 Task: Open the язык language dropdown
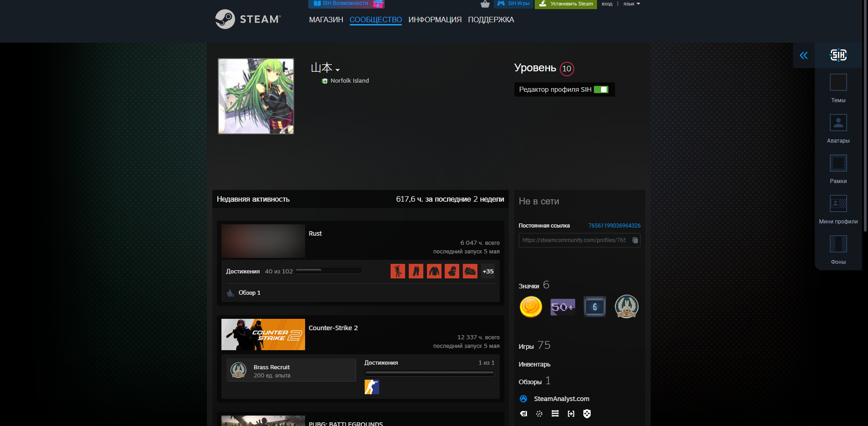point(632,4)
